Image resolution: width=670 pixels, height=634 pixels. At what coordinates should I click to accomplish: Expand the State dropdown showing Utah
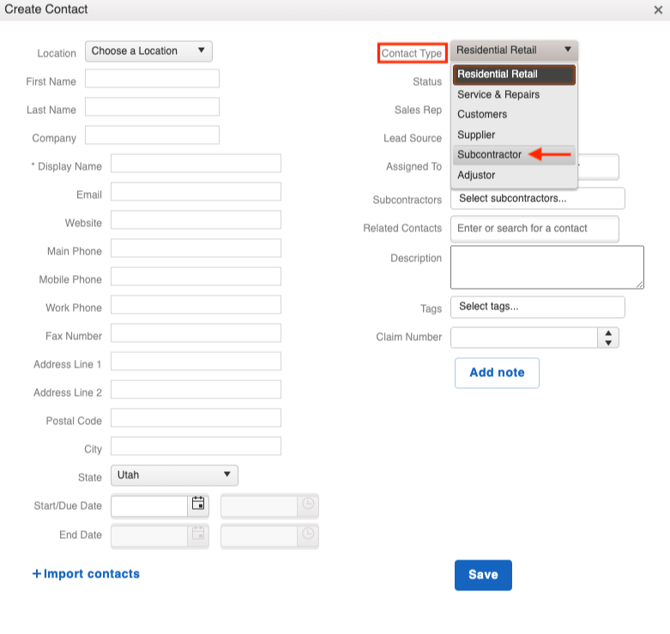coord(173,476)
